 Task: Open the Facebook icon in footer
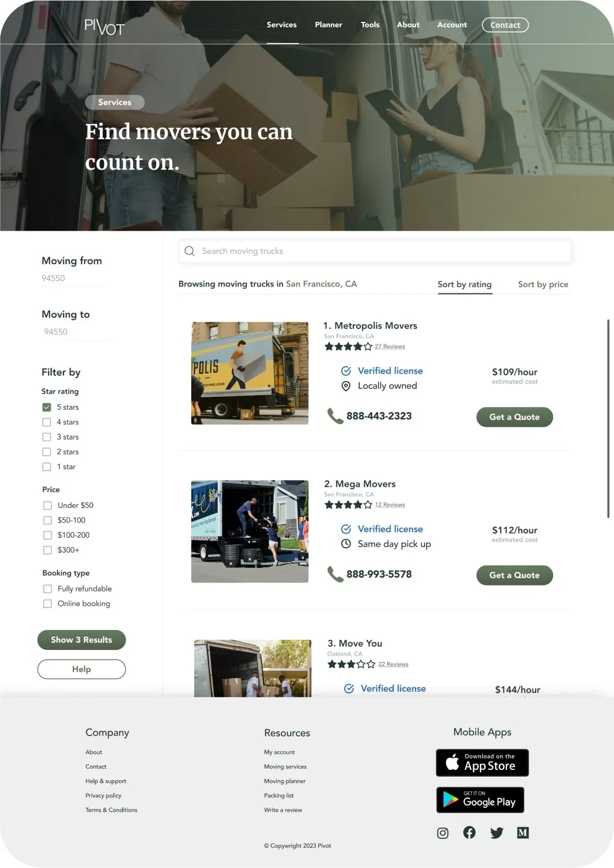pyautogui.click(x=469, y=833)
